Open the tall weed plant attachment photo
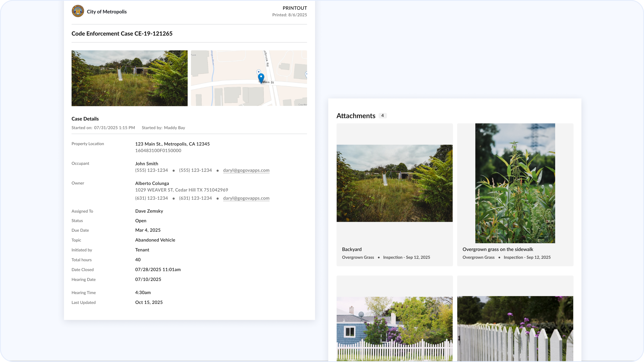644x362 pixels. tap(515, 183)
